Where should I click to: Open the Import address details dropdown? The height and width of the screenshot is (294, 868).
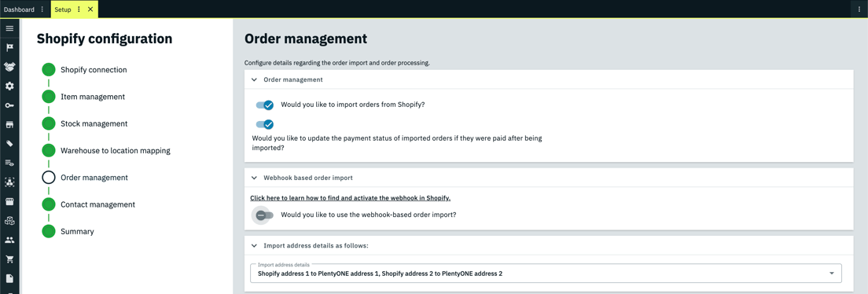click(x=546, y=273)
